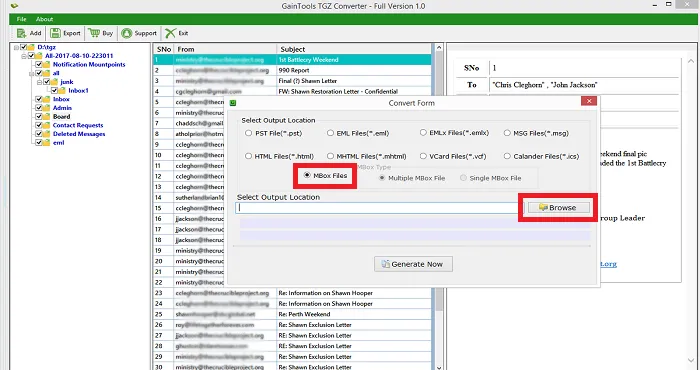Open the File menu
The width and height of the screenshot is (700, 370).
(21, 19)
